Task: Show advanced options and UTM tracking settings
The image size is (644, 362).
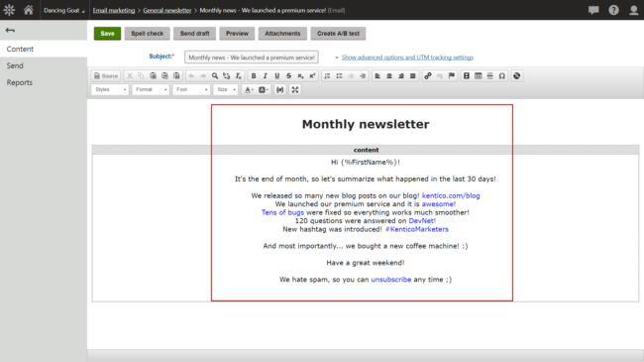Action: [407, 58]
